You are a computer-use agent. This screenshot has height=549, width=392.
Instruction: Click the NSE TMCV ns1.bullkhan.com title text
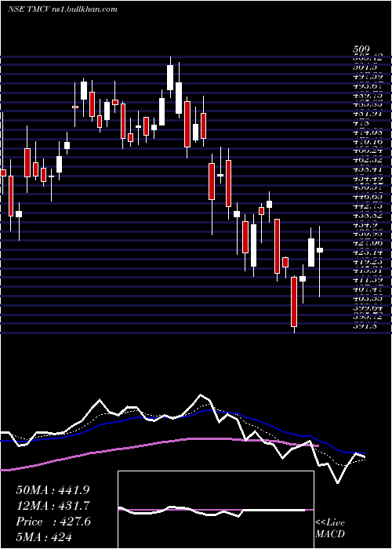click(x=62, y=9)
